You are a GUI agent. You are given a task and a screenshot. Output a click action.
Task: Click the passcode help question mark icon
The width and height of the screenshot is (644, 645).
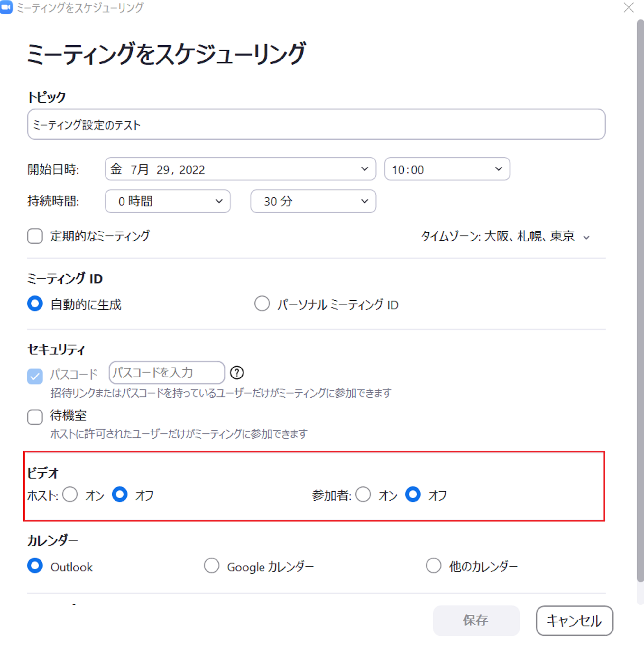point(237,372)
